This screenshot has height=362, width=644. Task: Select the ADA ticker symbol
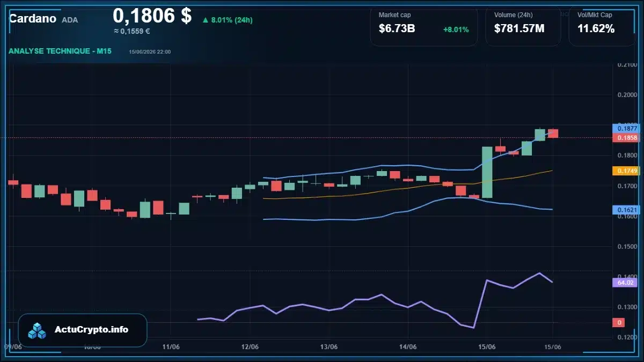pyautogui.click(x=70, y=20)
